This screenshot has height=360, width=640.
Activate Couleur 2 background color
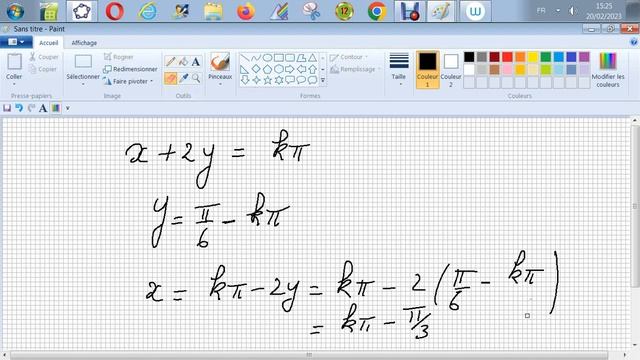pos(451,70)
